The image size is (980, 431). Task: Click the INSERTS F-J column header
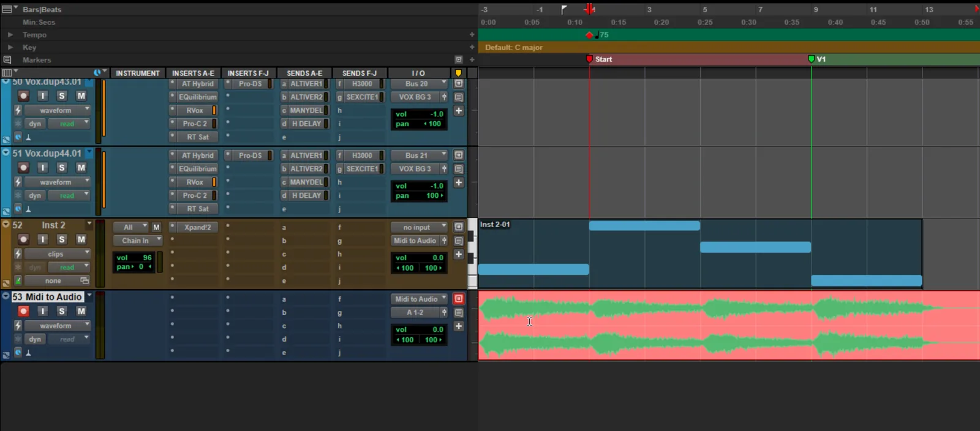[x=248, y=73]
